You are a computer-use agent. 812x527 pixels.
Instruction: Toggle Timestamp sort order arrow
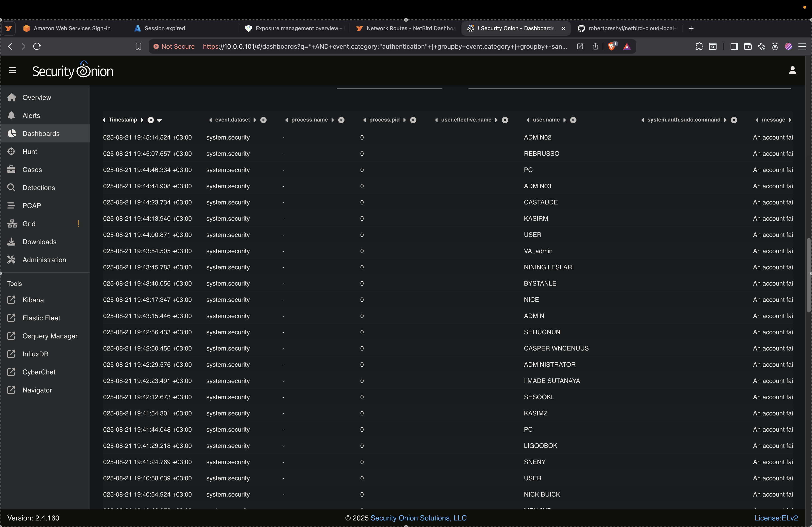159,120
